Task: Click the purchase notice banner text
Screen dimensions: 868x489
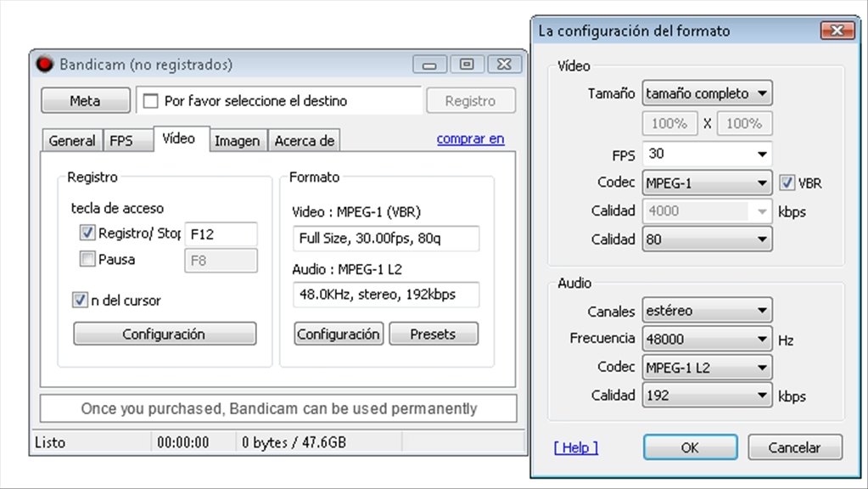Action: click(278, 408)
